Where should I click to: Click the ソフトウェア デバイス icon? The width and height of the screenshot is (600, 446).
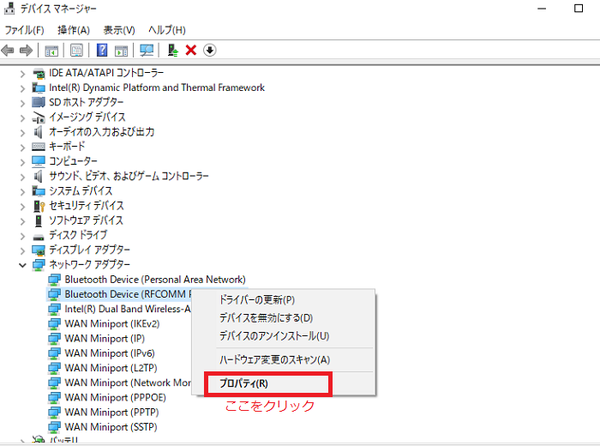[x=39, y=221]
